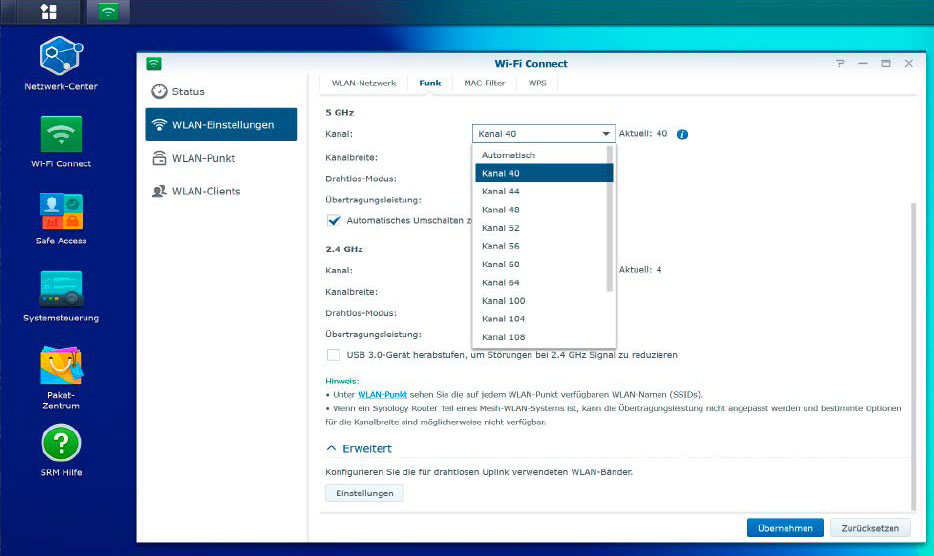Click the green Wi-Fi icon in window title bar
This screenshot has width=934, height=556.
pos(154,63)
